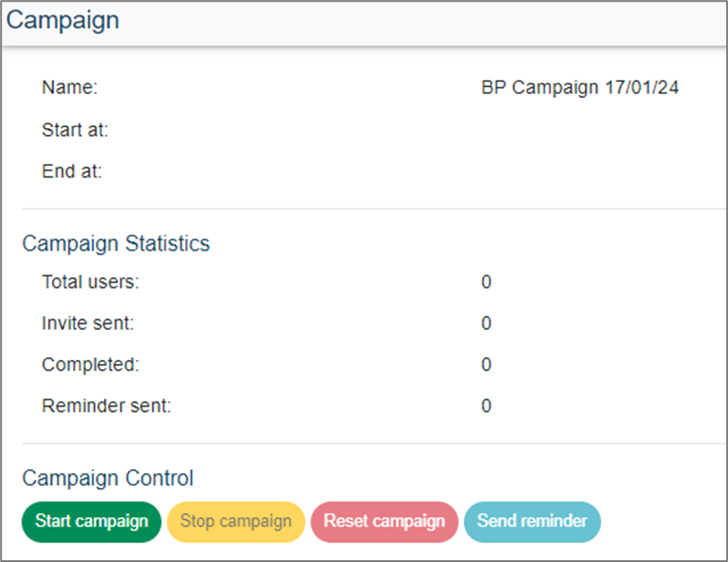Click the Invite sent count value
The width and height of the screenshot is (728, 562).
coord(486,323)
